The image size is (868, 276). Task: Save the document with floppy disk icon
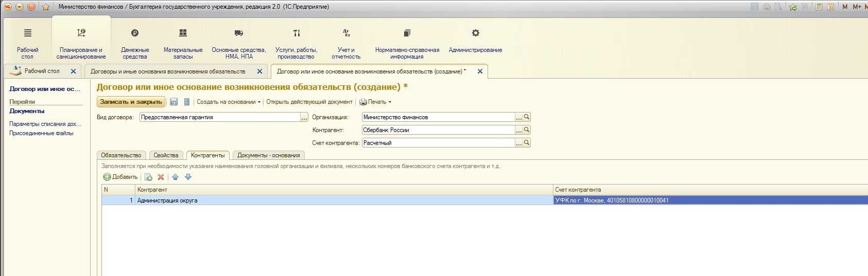pos(174,102)
